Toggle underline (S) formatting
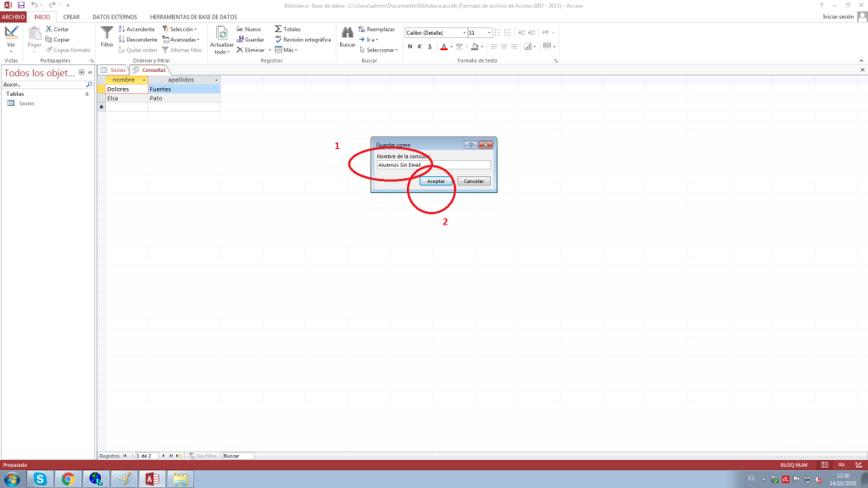868x488 pixels. [431, 47]
